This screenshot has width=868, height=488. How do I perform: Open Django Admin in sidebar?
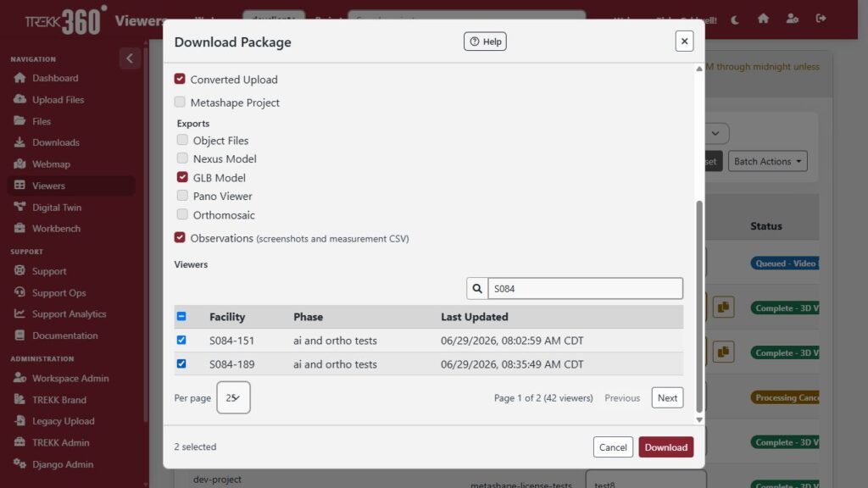click(63, 464)
